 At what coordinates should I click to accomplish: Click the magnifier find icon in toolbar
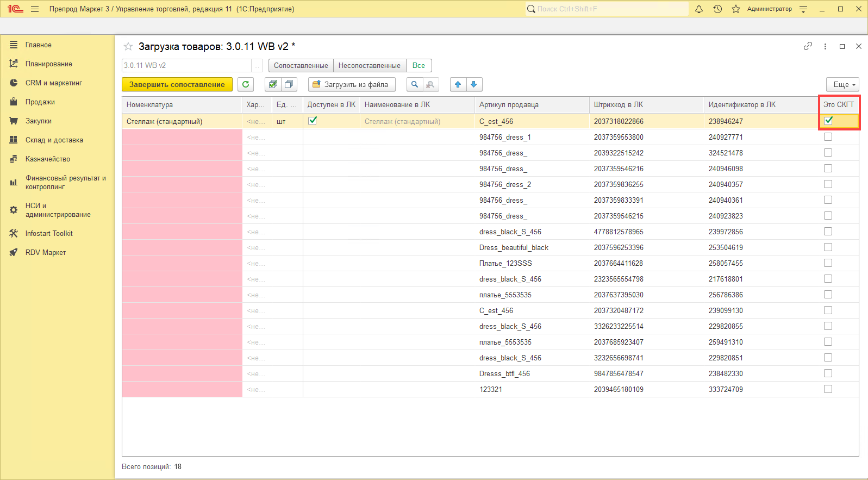(x=415, y=84)
